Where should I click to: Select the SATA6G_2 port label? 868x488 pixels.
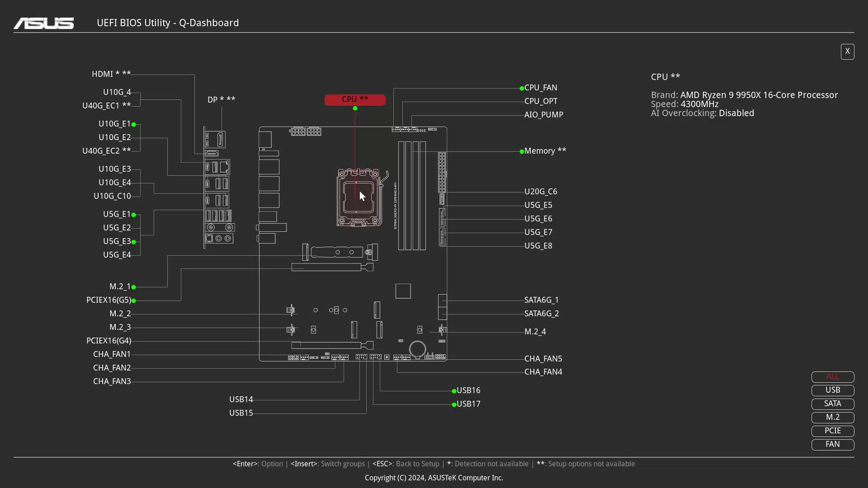pos(542,314)
